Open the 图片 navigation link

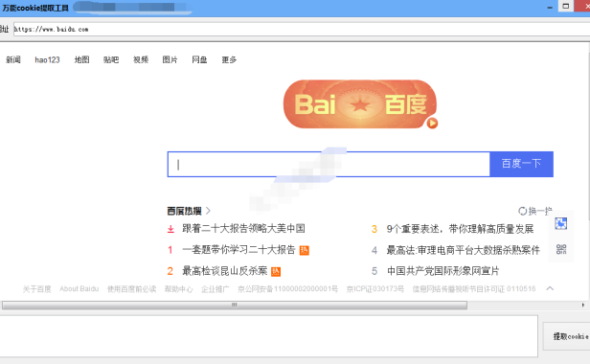click(170, 59)
